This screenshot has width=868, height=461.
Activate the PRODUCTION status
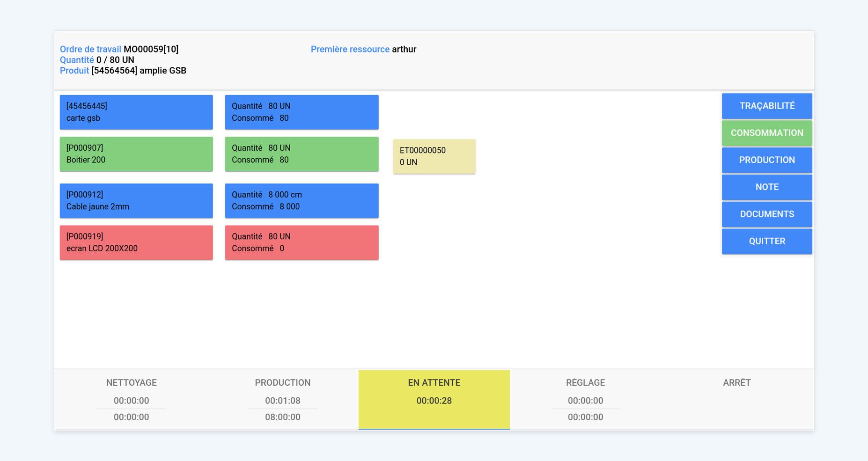[x=282, y=399]
